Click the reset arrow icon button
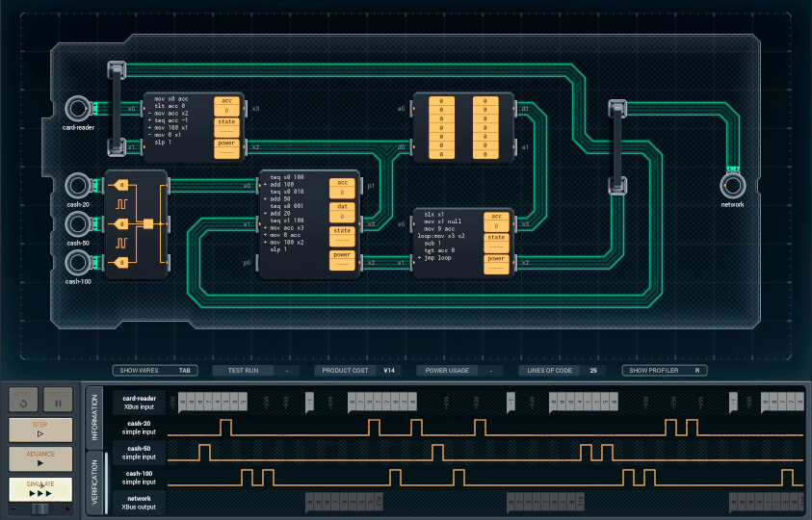Screen dimensions: 812x520 pyautogui.click(x=23, y=400)
